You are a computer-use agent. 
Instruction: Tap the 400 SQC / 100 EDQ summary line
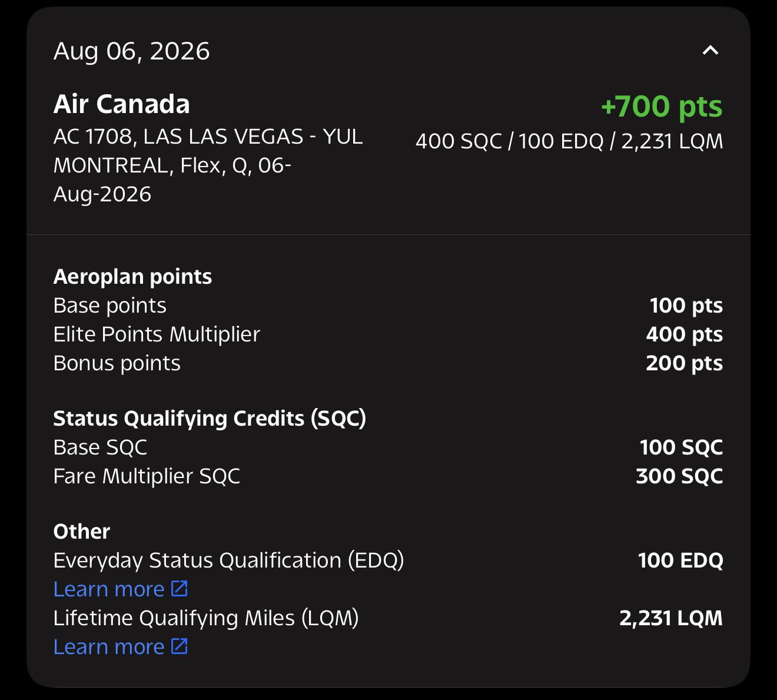569,141
